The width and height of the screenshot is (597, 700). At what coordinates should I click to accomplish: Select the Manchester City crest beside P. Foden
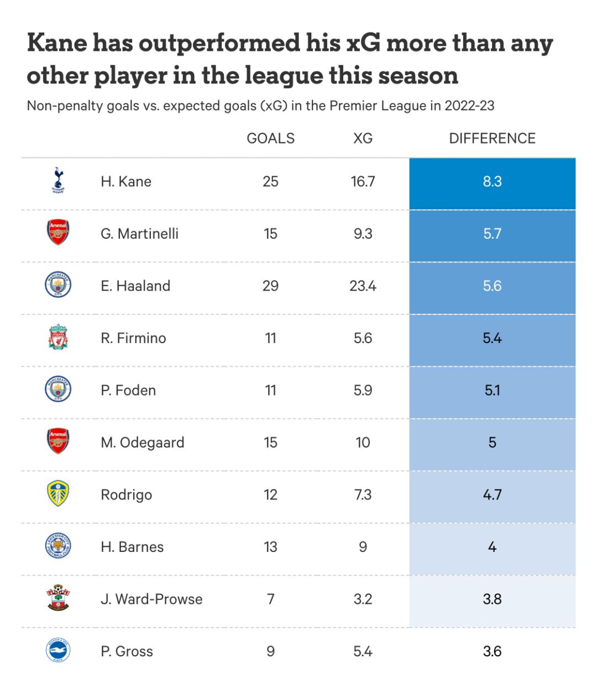[58, 390]
